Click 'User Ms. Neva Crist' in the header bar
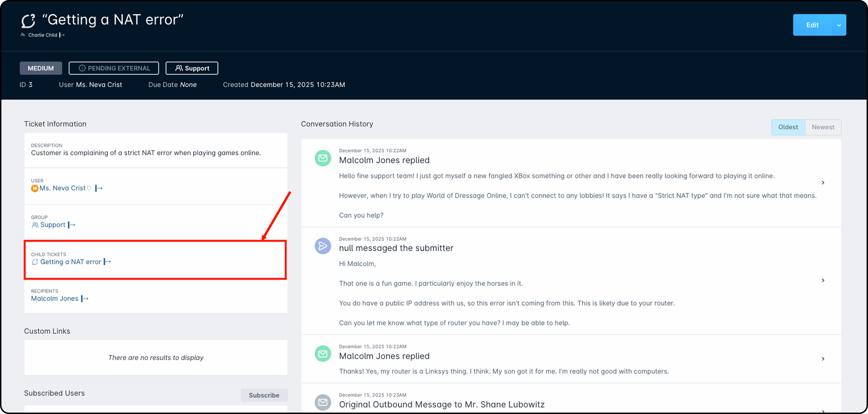This screenshot has height=414, width=868. (90, 84)
